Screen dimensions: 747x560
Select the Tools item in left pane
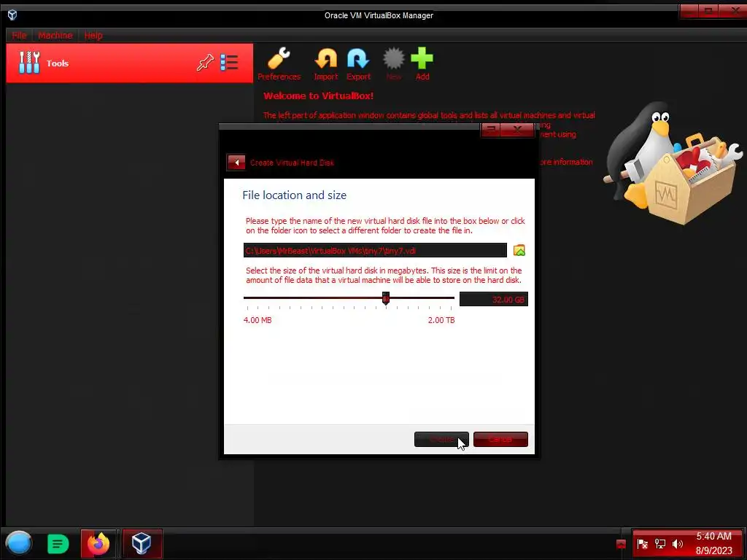(x=129, y=63)
